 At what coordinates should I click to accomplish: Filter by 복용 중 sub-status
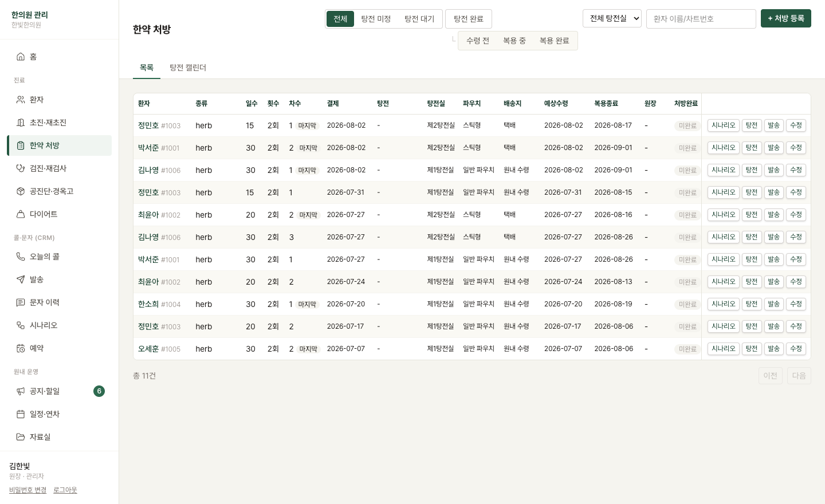[x=514, y=41]
